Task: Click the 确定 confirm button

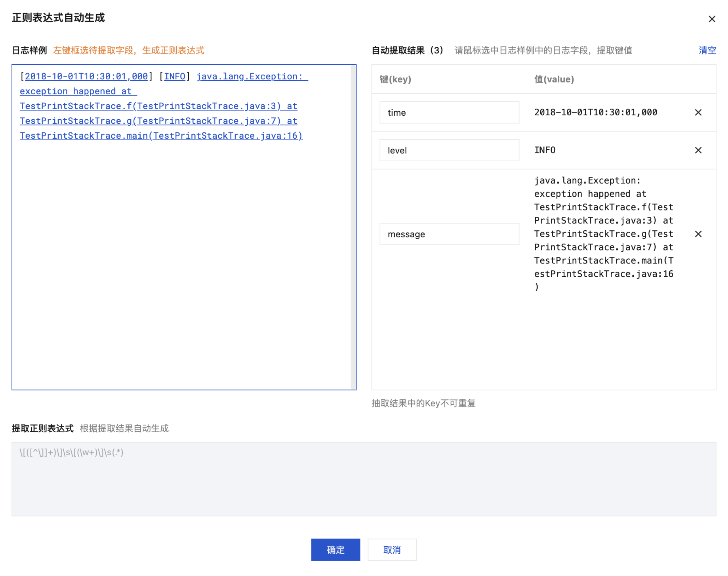Action: pos(335,549)
